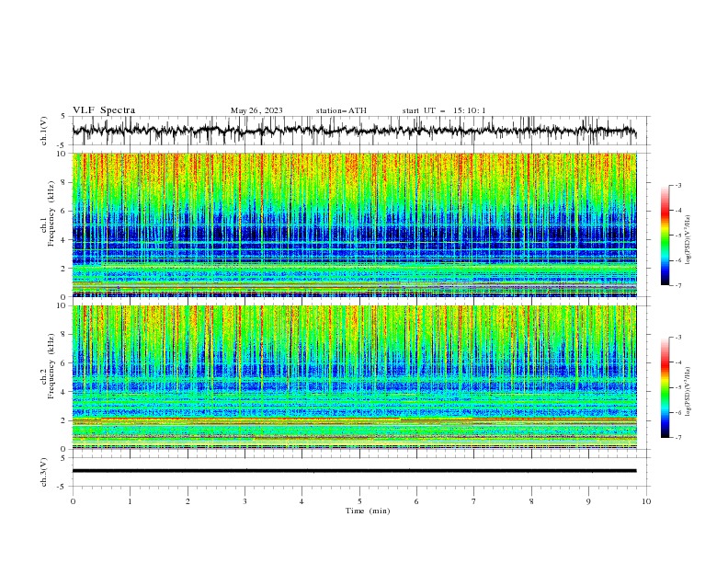
Task: Click the "-5" tick on ch.3(V) axis
Action: coord(63,487)
